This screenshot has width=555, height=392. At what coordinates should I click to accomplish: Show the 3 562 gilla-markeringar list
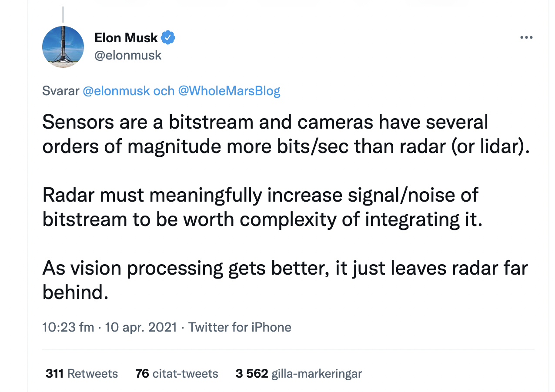299,373
